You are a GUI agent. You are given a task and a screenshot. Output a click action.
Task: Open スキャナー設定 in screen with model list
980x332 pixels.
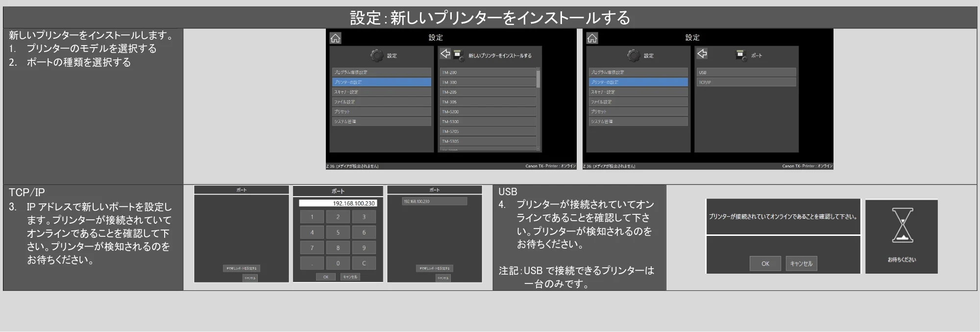pos(382,92)
